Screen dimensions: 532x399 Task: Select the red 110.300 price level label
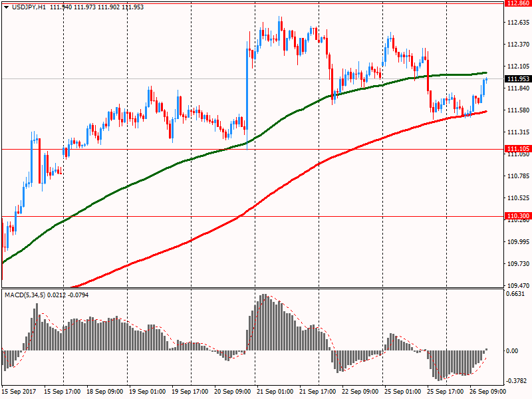click(518, 216)
